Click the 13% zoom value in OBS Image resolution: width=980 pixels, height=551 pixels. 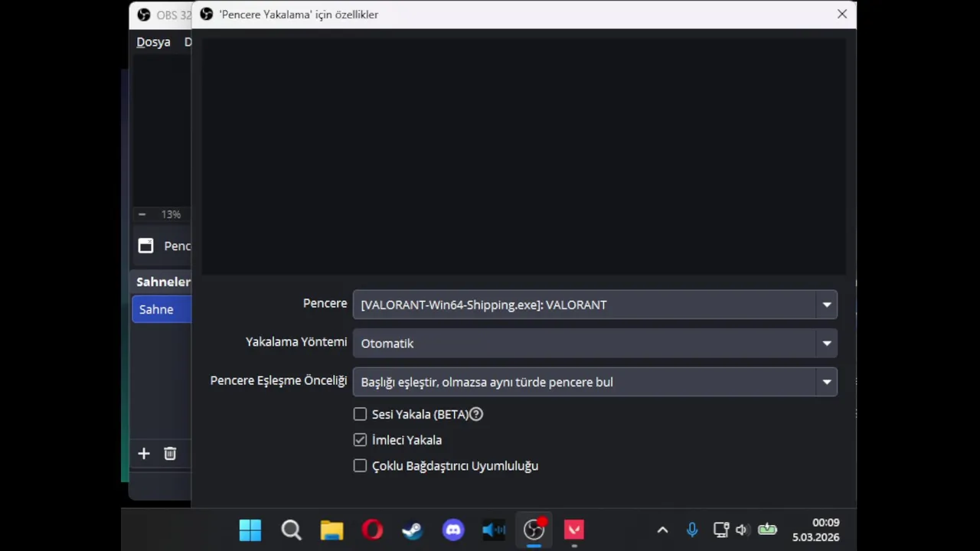[171, 214]
